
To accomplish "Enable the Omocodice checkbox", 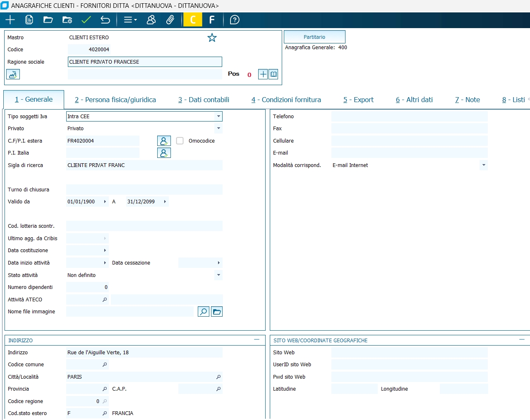I will coord(180,141).
